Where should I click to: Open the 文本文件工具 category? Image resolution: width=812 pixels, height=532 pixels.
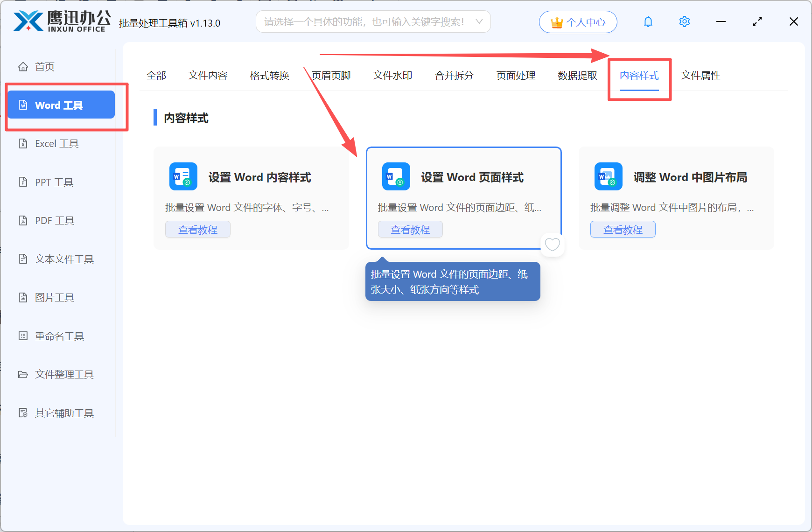click(63, 259)
